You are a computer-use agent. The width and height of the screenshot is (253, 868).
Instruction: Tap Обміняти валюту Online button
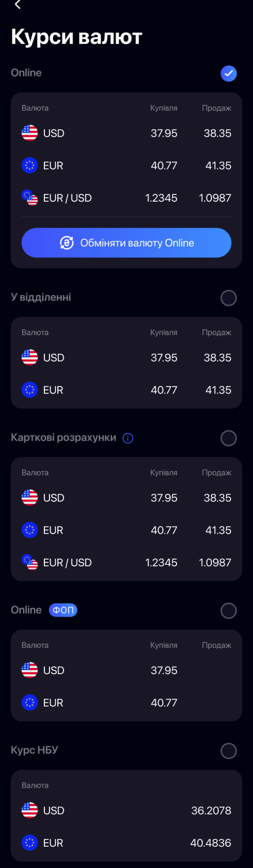[x=126, y=243]
